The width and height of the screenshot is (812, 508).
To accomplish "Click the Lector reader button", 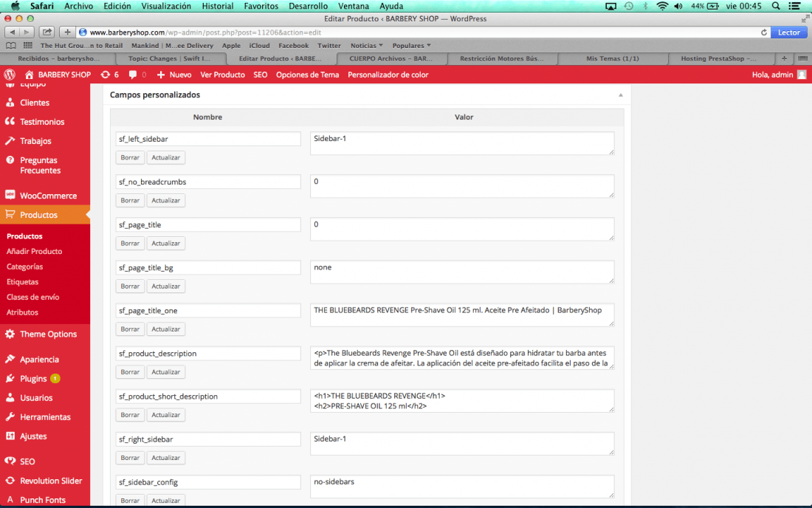I will pyautogui.click(x=788, y=32).
